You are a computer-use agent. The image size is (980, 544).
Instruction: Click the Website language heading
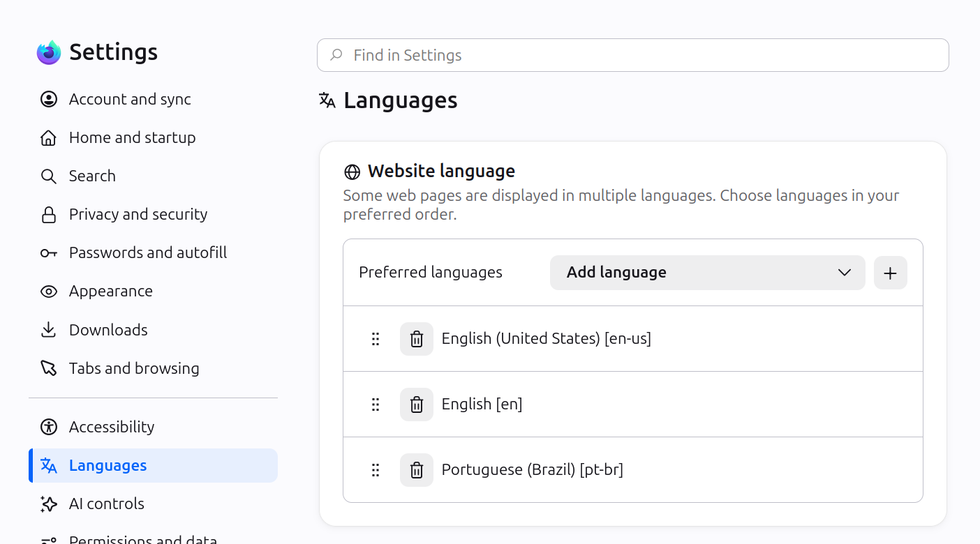[441, 171]
